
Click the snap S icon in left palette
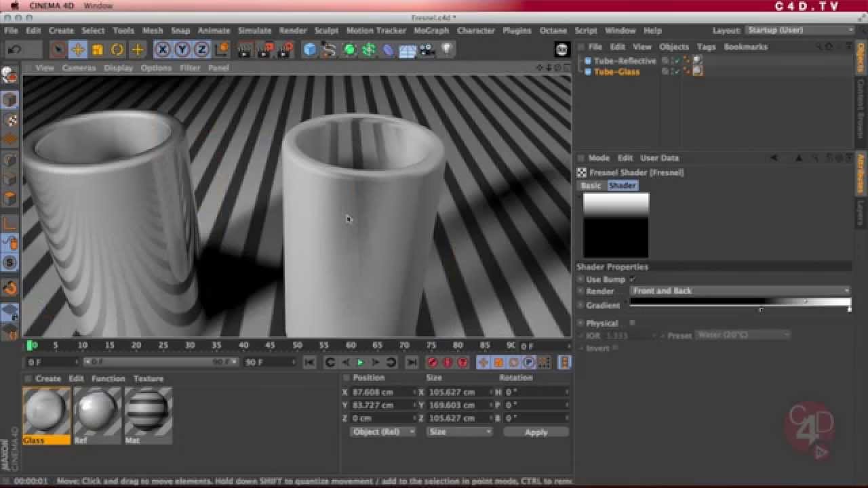(x=10, y=262)
